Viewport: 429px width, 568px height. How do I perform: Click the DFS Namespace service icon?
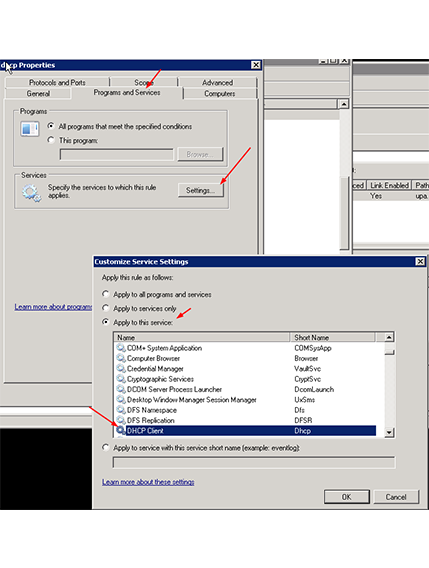pyautogui.click(x=121, y=410)
